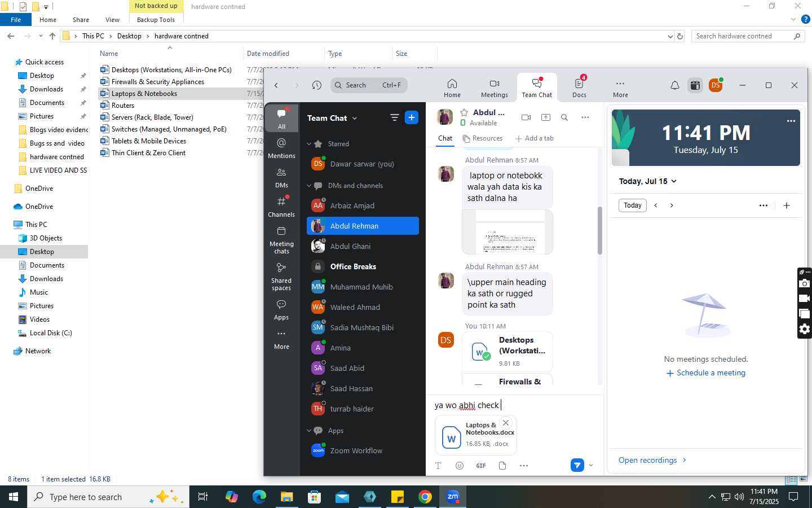Viewport: 812px width, 508px height.
Task: Open More menu in Zoom top bar
Action: click(x=620, y=89)
